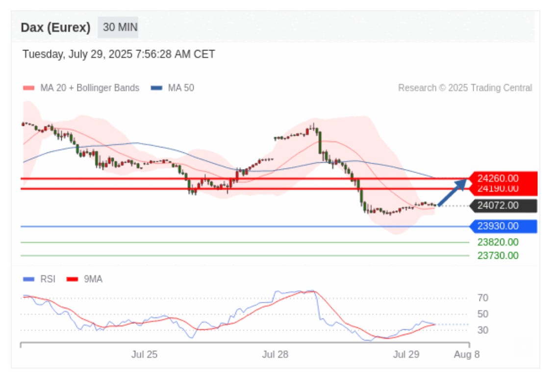Click the 23930.00 pivot price label
The image size is (556, 392).
pyautogui.click(x=503, y=226)
